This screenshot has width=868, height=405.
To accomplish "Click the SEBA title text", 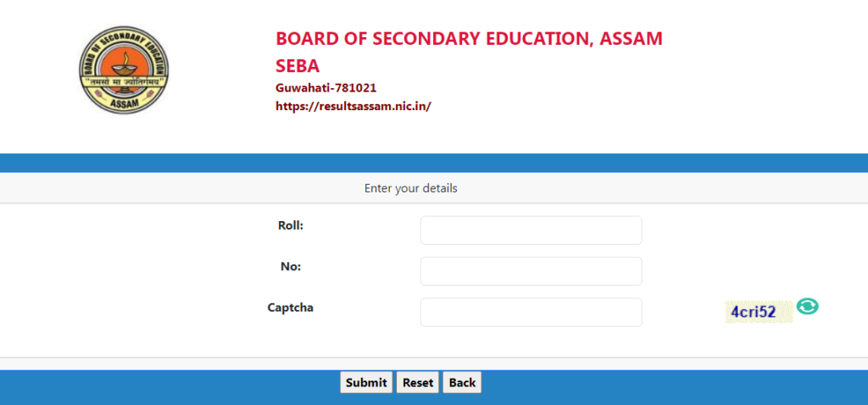I will coord(298,66).
